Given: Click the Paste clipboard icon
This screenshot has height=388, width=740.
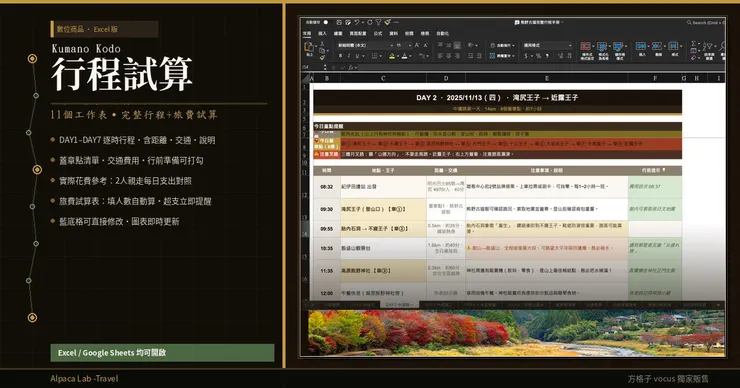Looking at the screenshot, I should pyautogui.click(x=309, y=47).
